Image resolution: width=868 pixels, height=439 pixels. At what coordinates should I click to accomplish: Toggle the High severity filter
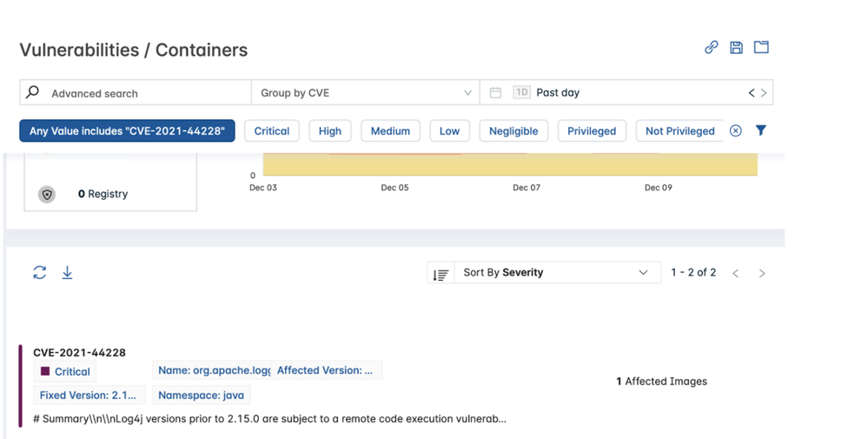point(330,131)
